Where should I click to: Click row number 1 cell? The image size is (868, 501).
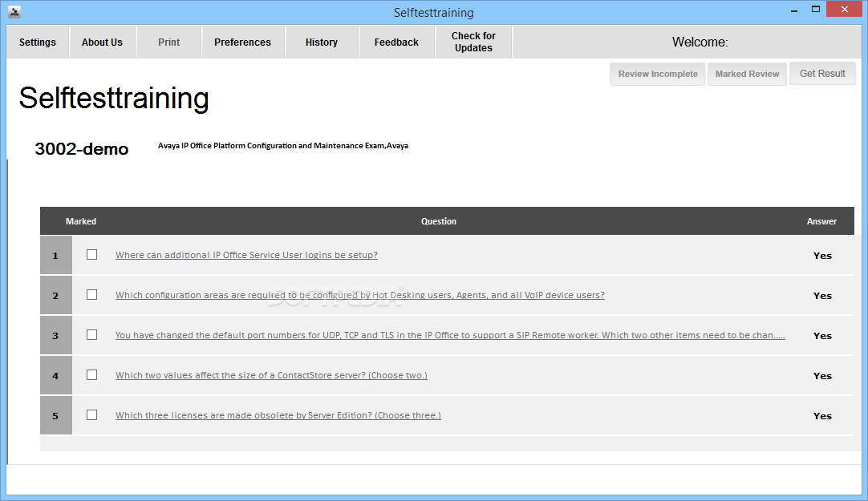[56, 255]
